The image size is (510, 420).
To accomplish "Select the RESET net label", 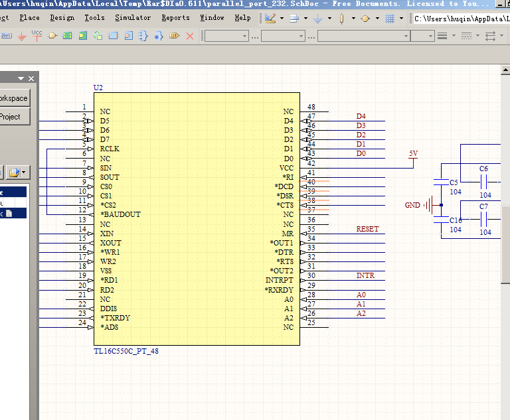I will click(367, 229).
